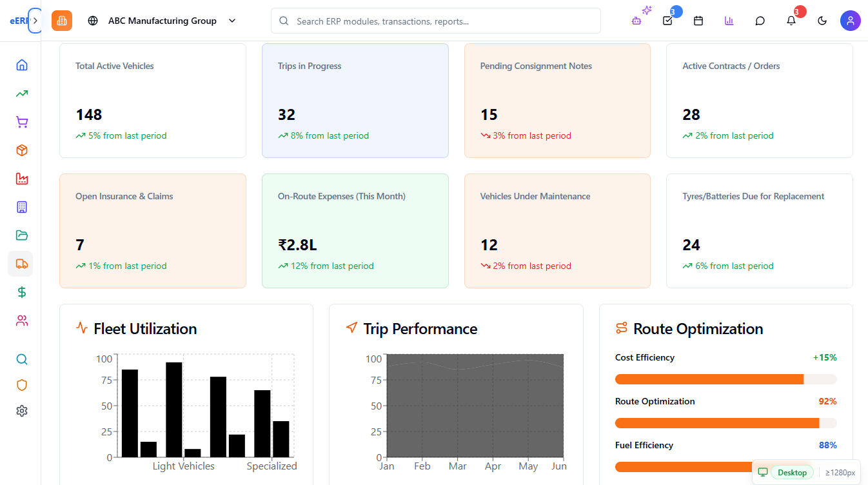Open the analytics bar chart icon

point(729,21)
